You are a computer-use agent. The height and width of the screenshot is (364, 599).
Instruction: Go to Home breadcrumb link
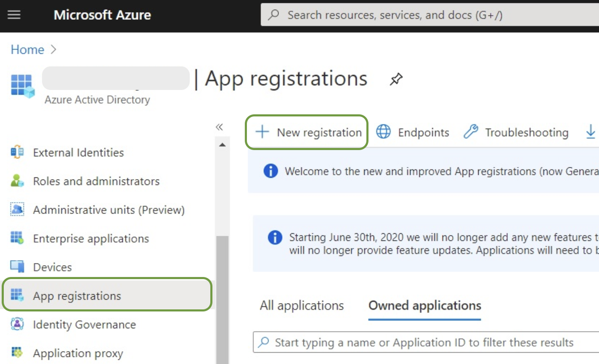[27, 50]
